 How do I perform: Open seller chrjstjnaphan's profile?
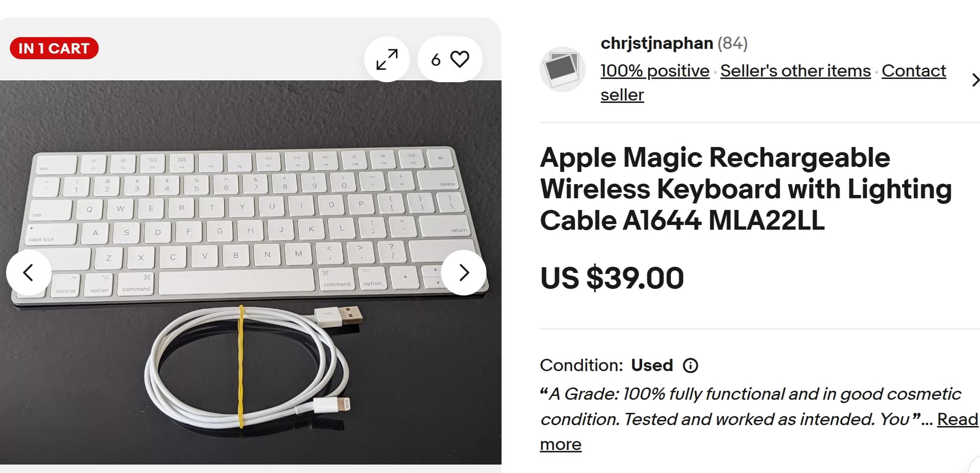(x=656, y=43)
